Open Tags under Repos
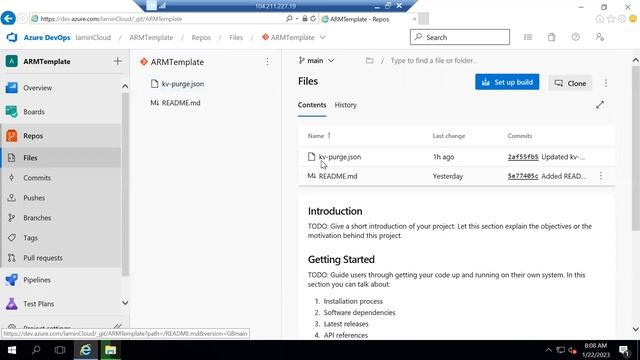 pos(31,238)
